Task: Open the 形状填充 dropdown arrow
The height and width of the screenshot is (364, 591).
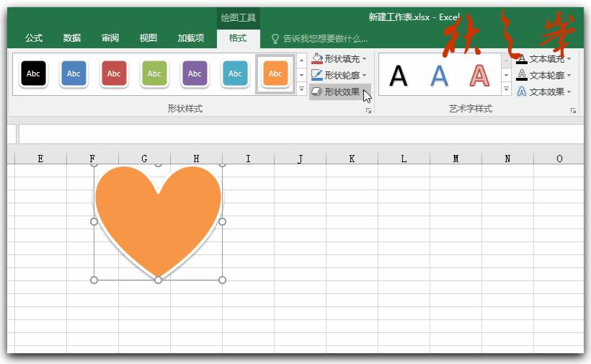Action: 364,59
